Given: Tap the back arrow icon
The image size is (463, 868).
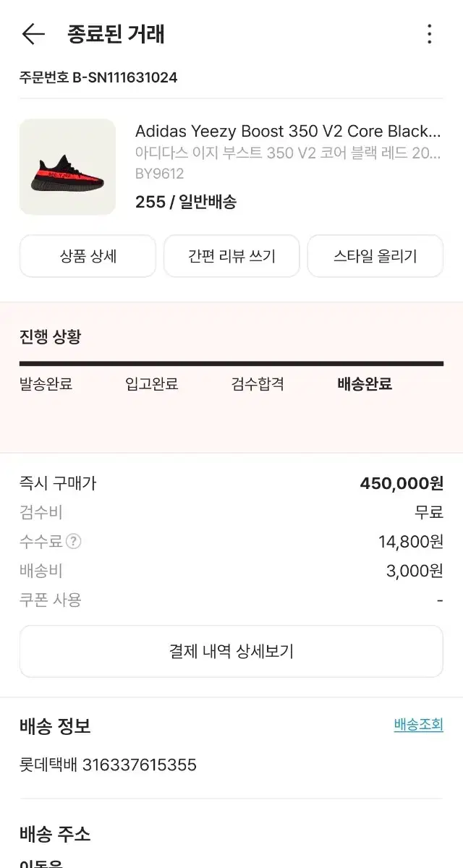Looking at the screenshot, I should click(x=33, y=34).
